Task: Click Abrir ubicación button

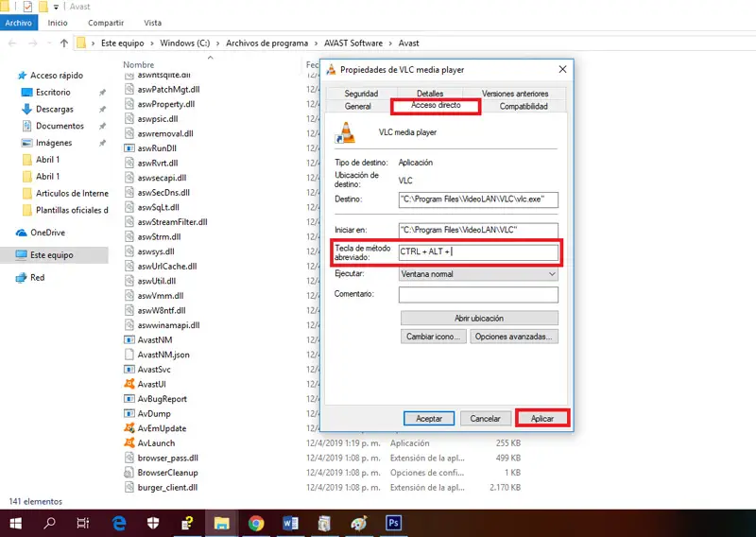Action: click(x=479, y=319)
